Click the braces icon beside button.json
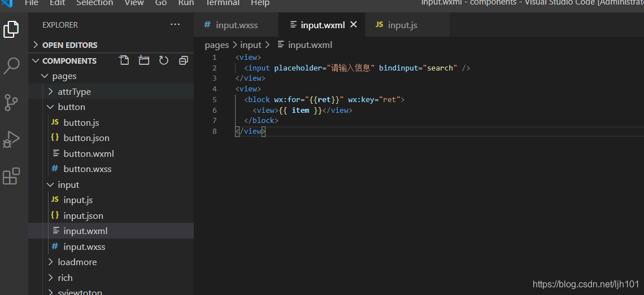 [55, 138]
